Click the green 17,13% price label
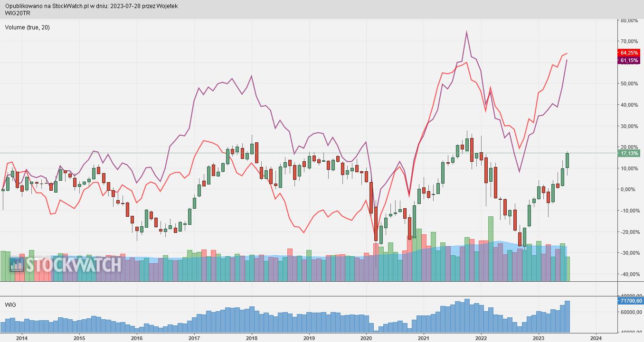 pyautogui.click(x=630, y=153)
